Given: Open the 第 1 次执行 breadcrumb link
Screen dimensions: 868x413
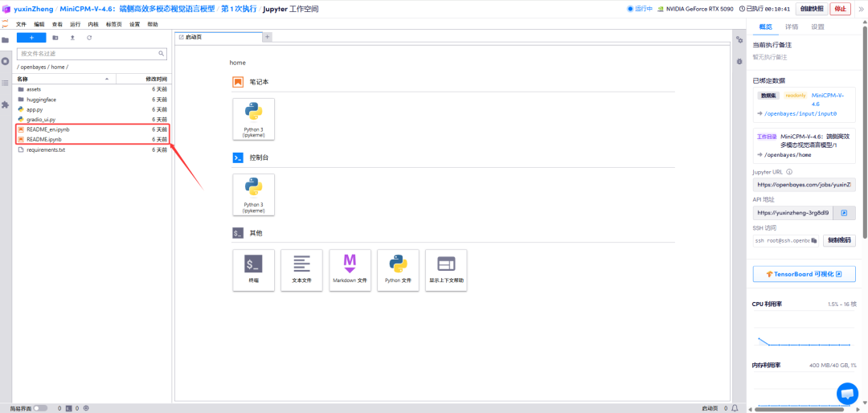Looking at the screenshot, I should (240, 9).
